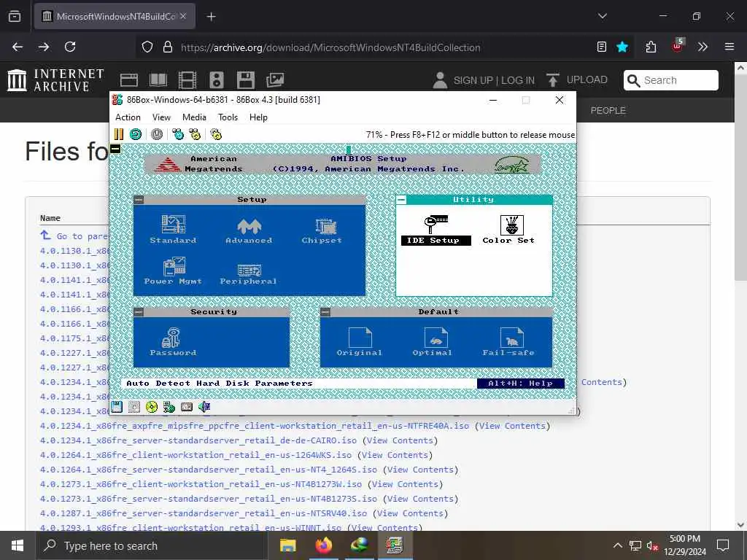The height and width of the screenshot is (560, 747).
Task: Open Chipset setup in AMIBIOS
Action: 322,231
